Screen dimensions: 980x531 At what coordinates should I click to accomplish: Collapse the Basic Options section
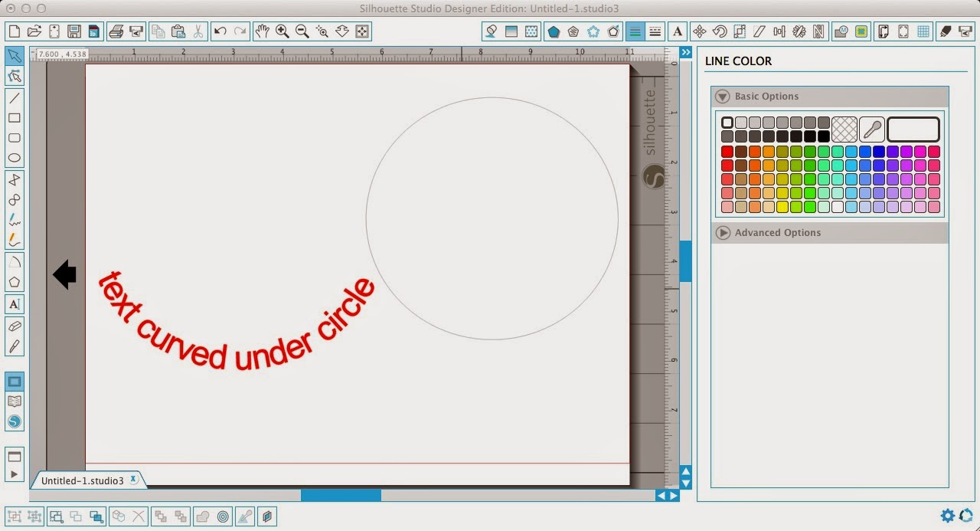[722, 97]
